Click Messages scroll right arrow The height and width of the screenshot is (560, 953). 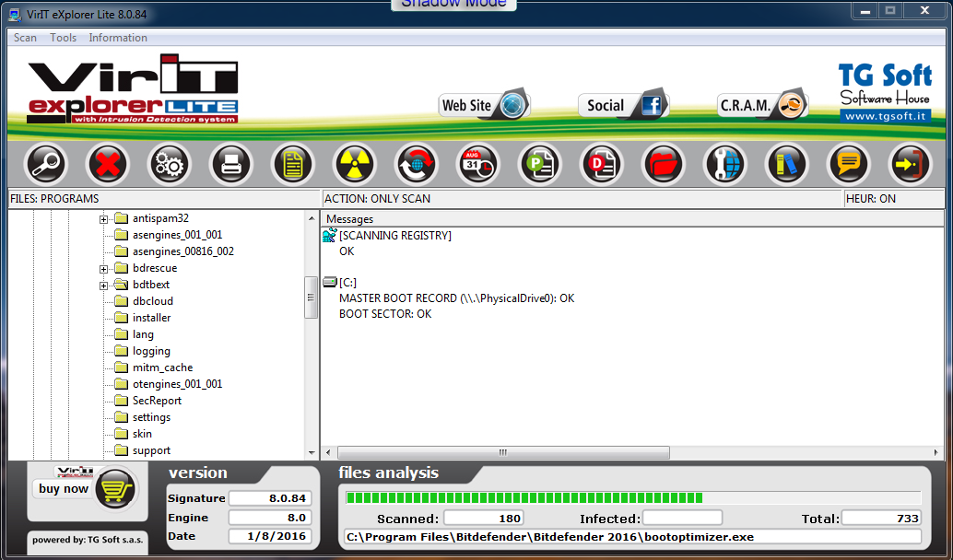(935, 452)
